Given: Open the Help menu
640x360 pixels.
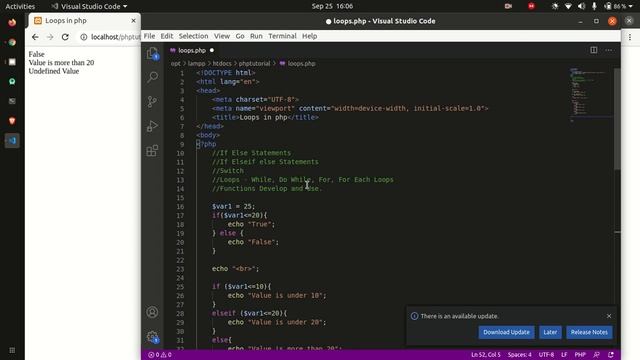Looking at the screenshot, I should 310,36.
